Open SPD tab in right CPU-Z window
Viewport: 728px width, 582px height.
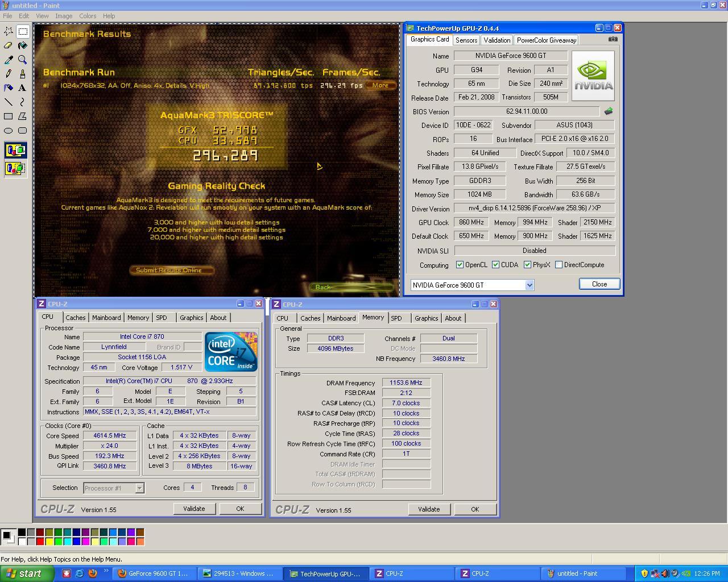point(396,318)
